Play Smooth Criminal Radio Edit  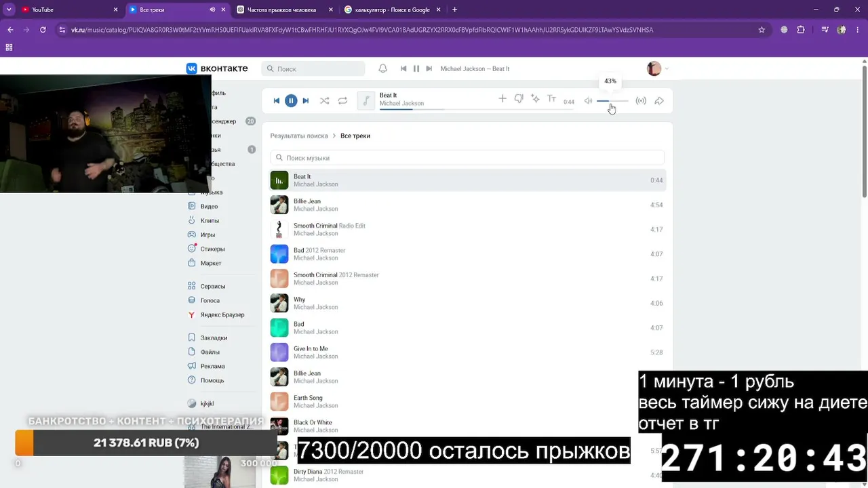467,229
